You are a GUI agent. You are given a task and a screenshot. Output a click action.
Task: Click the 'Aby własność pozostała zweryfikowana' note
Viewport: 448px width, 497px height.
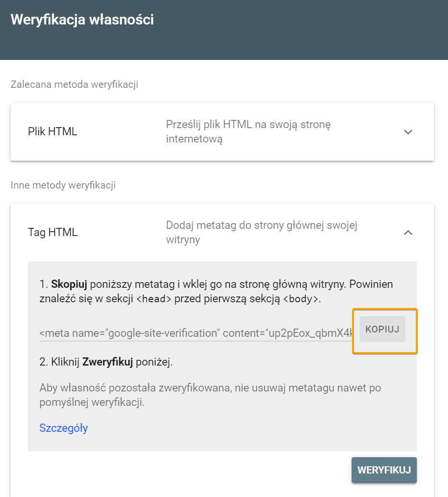(210, 395)
